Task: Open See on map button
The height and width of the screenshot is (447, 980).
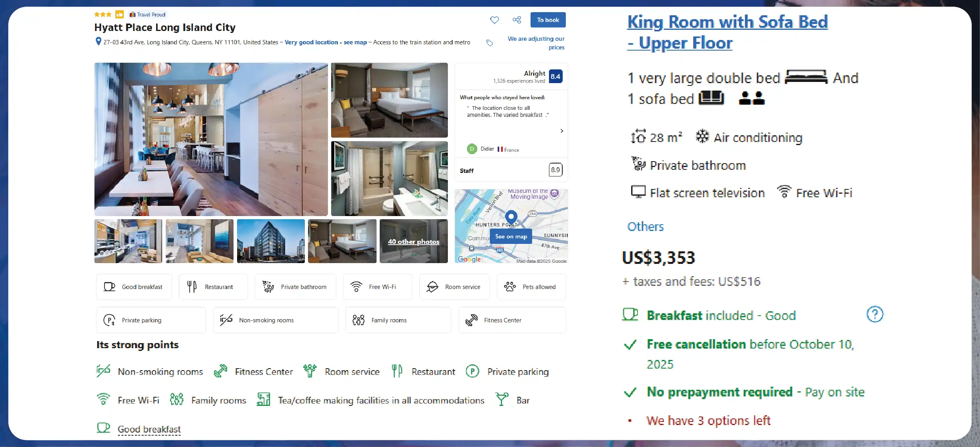Action: click(511, 236)
